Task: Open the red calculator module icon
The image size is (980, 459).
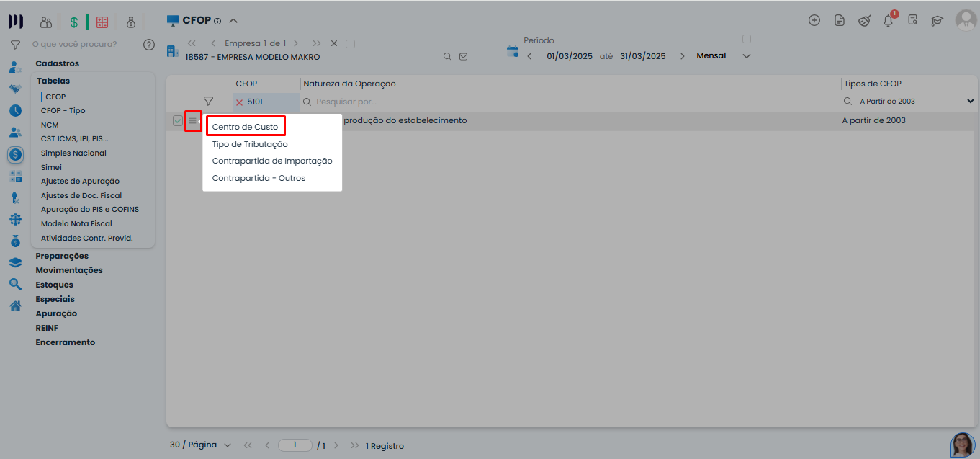Action: coord(102,22)
